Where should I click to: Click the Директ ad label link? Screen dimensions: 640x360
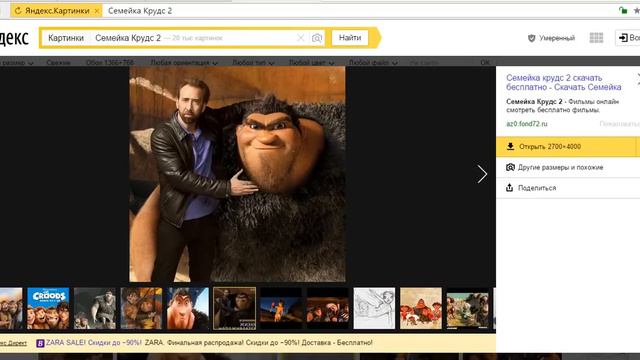point(13,343)
